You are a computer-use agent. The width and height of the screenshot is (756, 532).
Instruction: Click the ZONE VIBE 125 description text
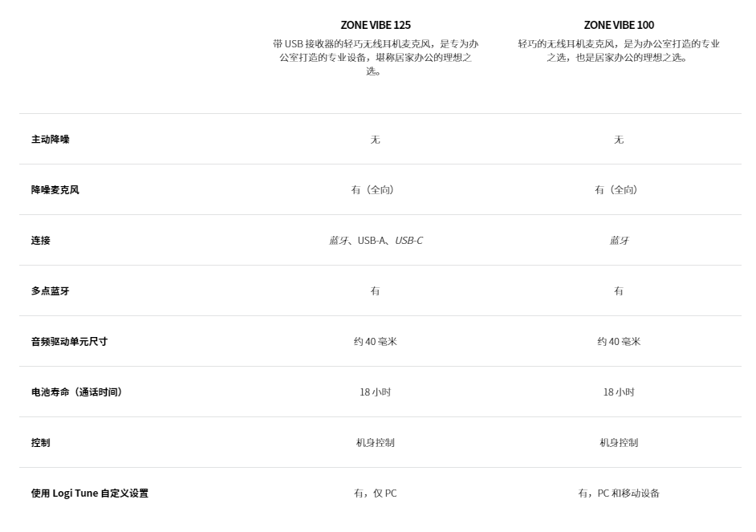click(376, 57)
